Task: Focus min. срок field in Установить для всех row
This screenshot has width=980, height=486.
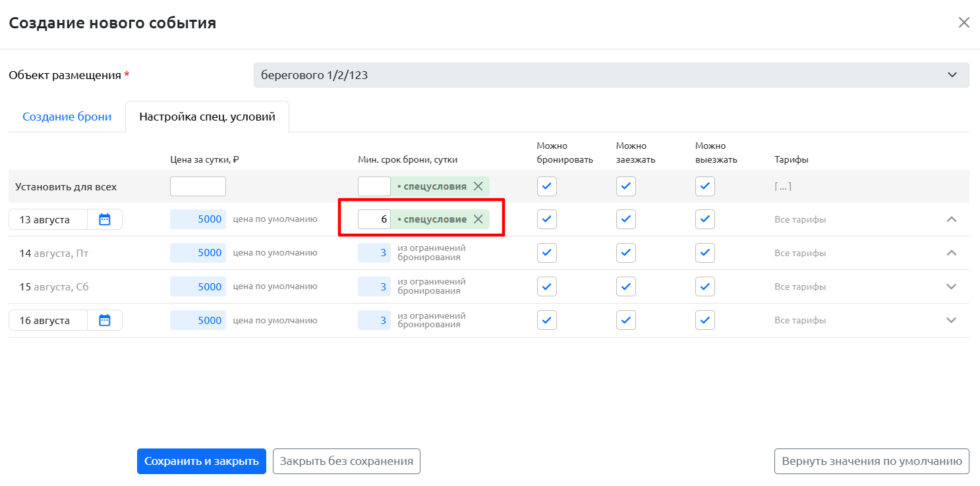Action: (374, 186)
